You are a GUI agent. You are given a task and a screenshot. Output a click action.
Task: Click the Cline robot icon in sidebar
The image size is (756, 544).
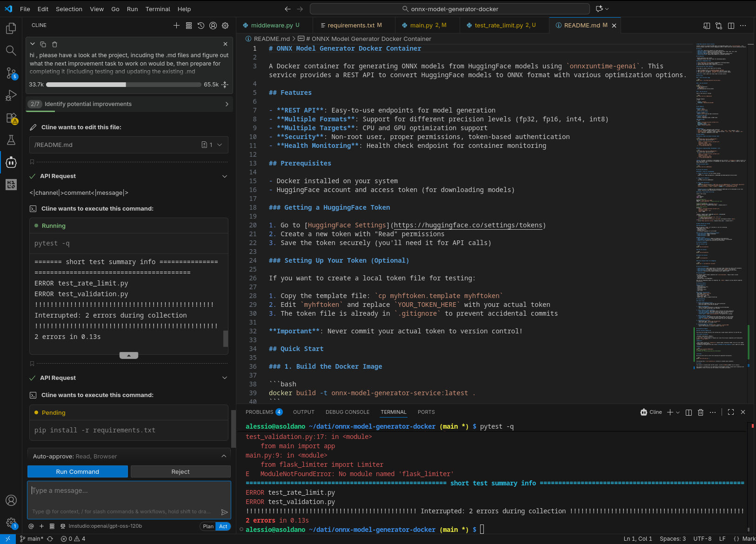click(11, 162)
